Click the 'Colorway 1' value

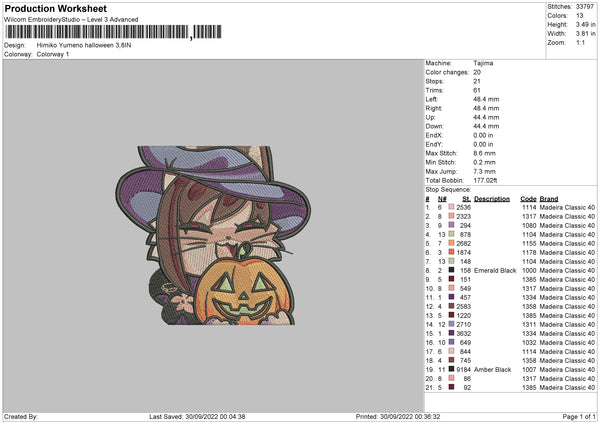pos(53,54)
